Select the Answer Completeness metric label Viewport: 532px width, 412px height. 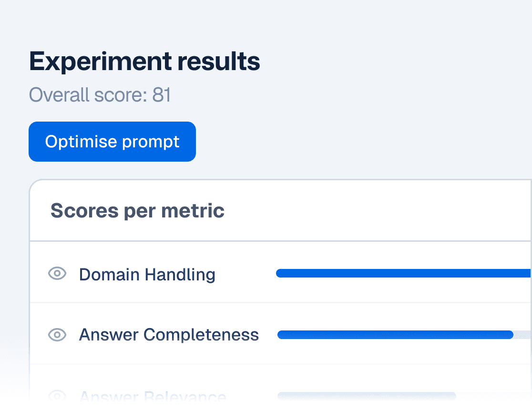pyautogui.click(x=169, y=335)
